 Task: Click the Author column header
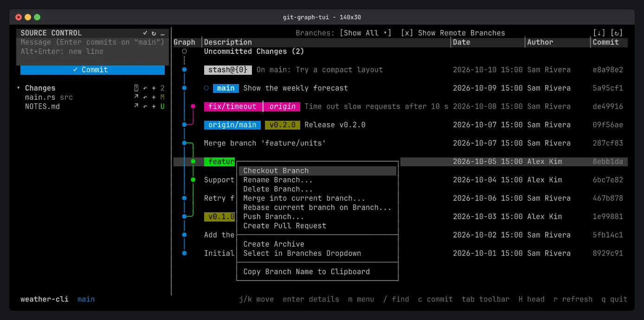pos(558,42)
